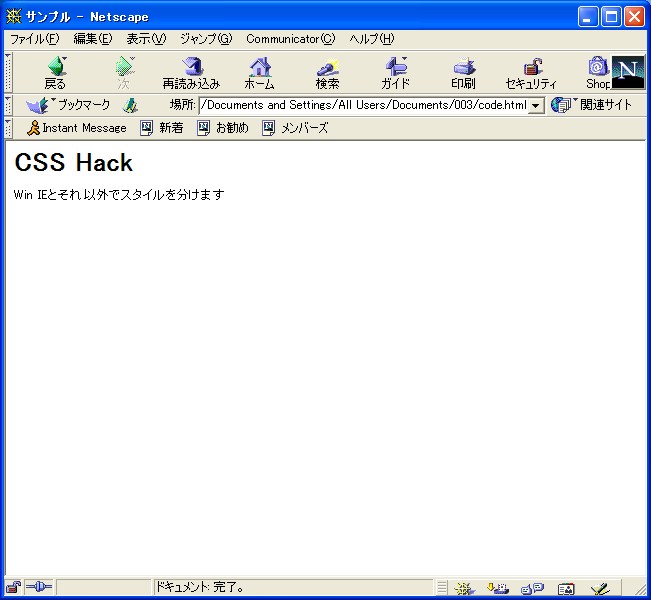Click the ガイド (Guide) icon

coord(395,73)
